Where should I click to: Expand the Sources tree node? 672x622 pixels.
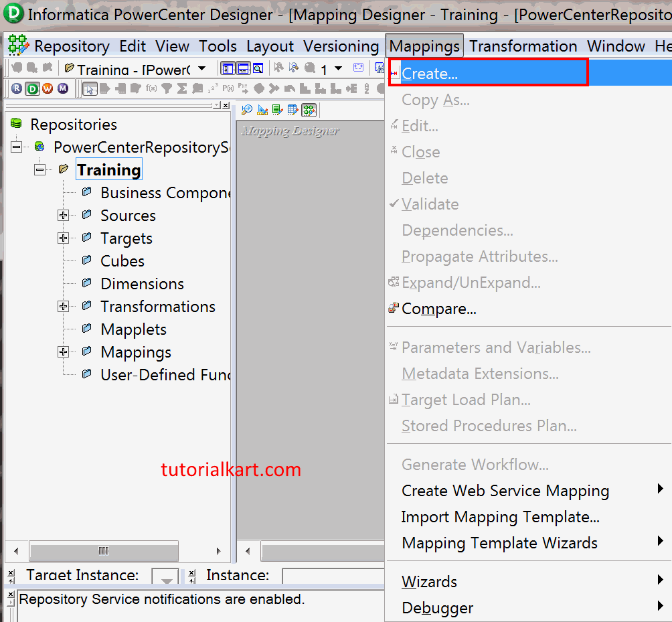pos(63,215)
